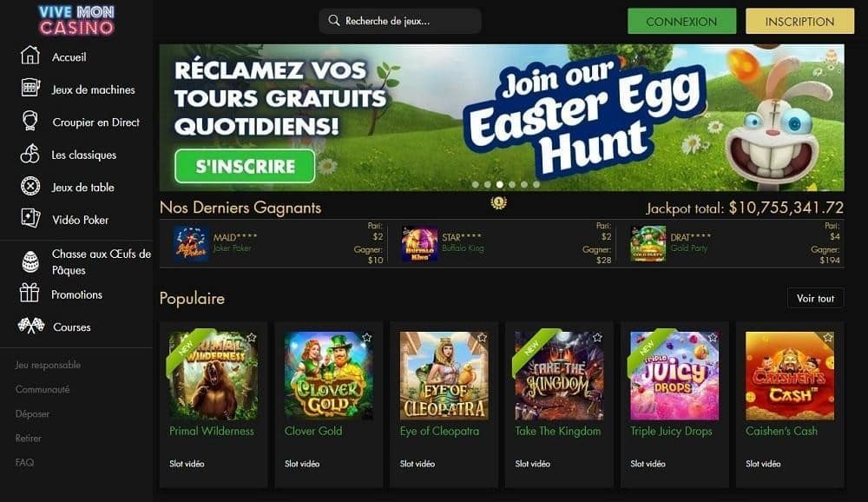Select the last banner carousel dot
Image resolution: width=868 pixels, height=502 pixels.
click(x=536, y=184)
